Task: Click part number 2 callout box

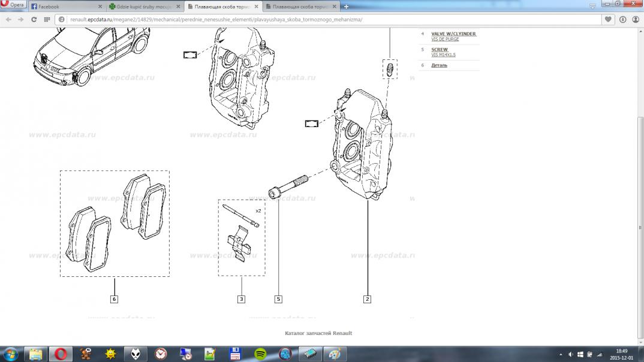Action: pyautogui.click(x=367, y=299)
